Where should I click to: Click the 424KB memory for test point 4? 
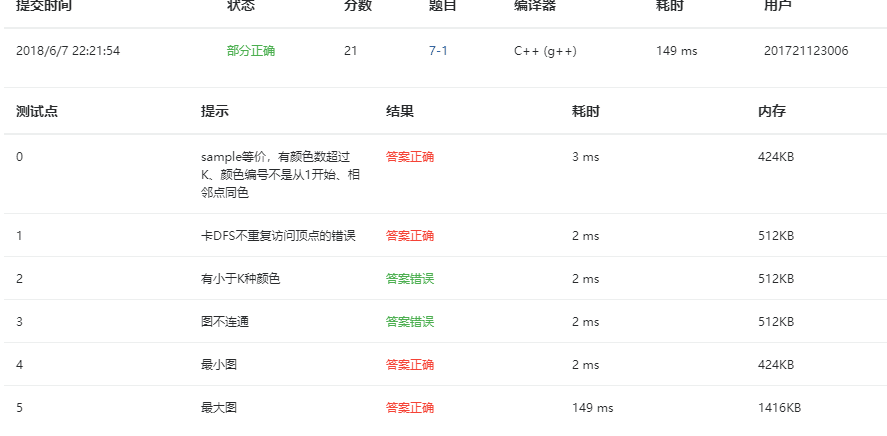(x=776, y=365)
